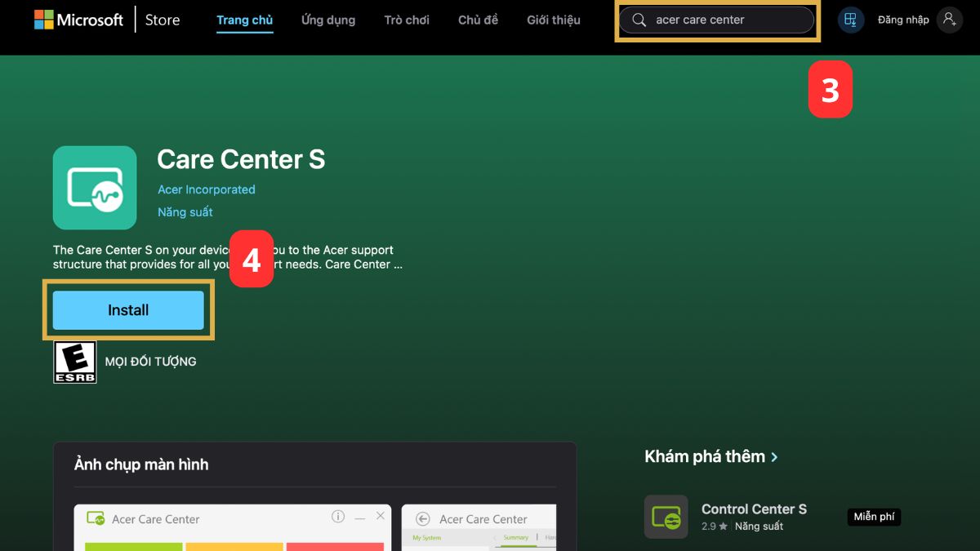The width and height of the screenshot is (980, 551).
Task: Click Đăng nhập sign-in text
Action: coord(903,20)
